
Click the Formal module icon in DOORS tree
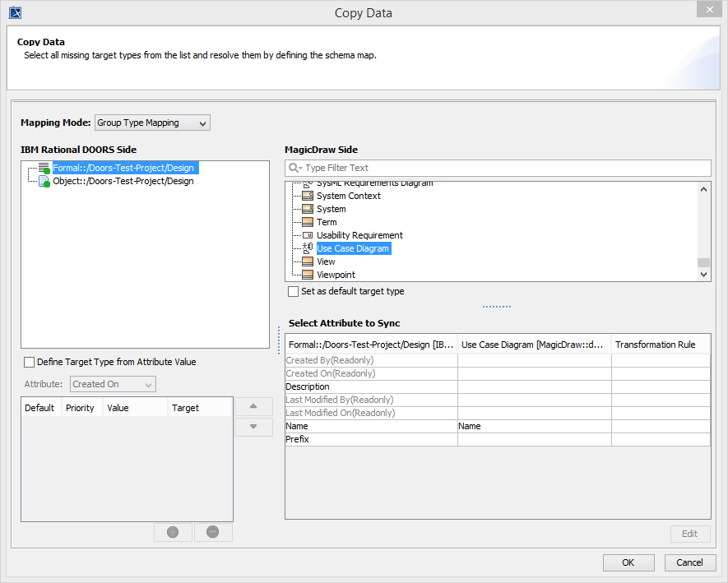44,168
